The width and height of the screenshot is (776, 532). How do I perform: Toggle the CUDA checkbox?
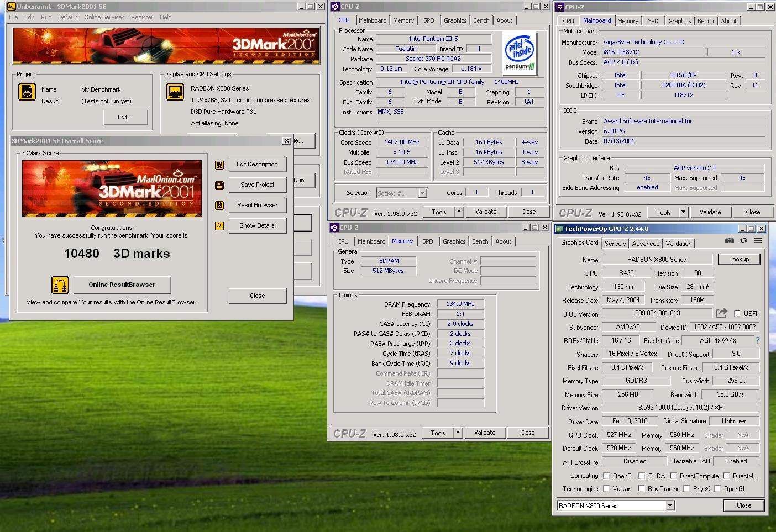pyautogui.click(x=642, y=476)
